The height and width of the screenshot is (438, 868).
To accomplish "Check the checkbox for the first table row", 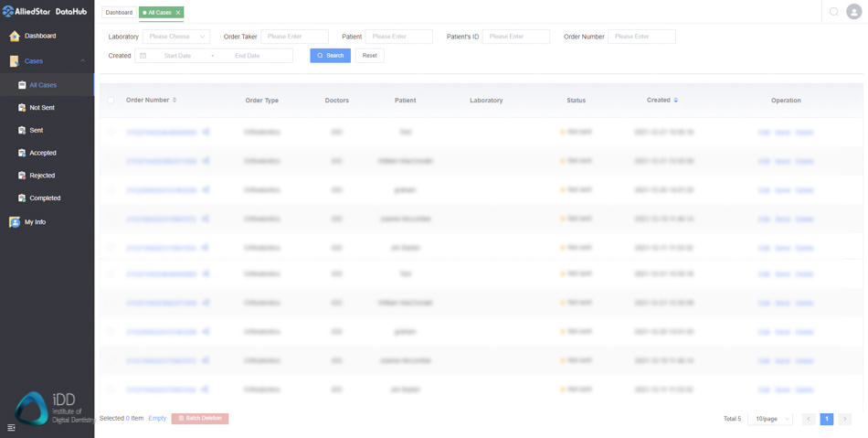I will (111, 132).
